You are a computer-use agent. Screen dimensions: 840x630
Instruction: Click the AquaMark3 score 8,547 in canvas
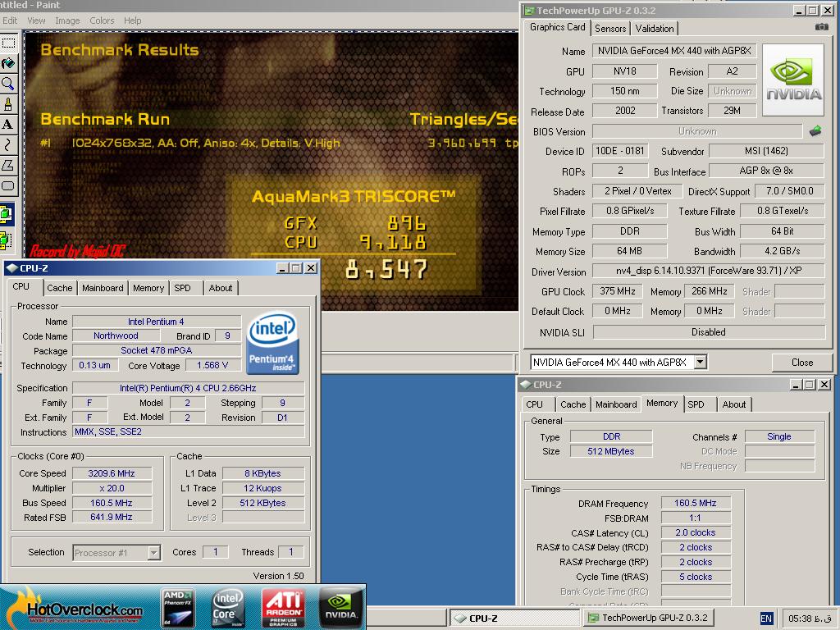(386, 269)
